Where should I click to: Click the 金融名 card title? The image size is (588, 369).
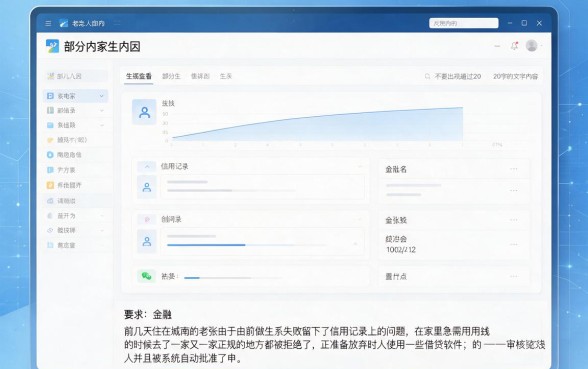(396, 169)
